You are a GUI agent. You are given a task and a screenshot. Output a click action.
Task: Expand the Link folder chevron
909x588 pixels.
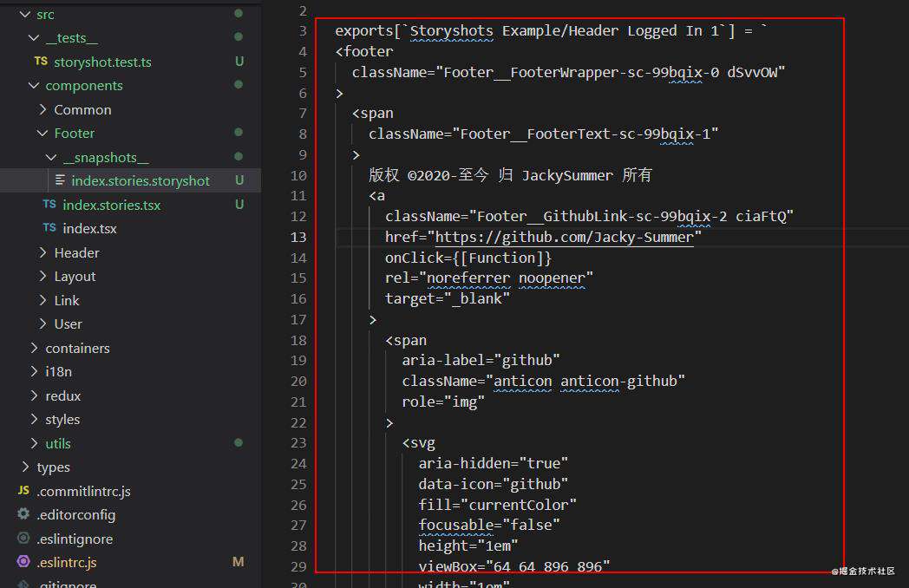pyautogui.click(x=43, y=300)
